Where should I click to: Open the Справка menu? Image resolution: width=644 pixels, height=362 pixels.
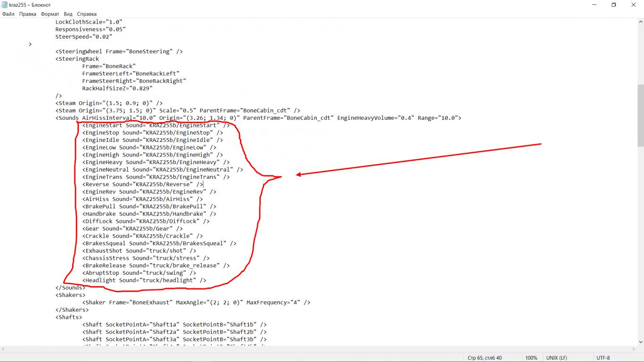[87, 14]
